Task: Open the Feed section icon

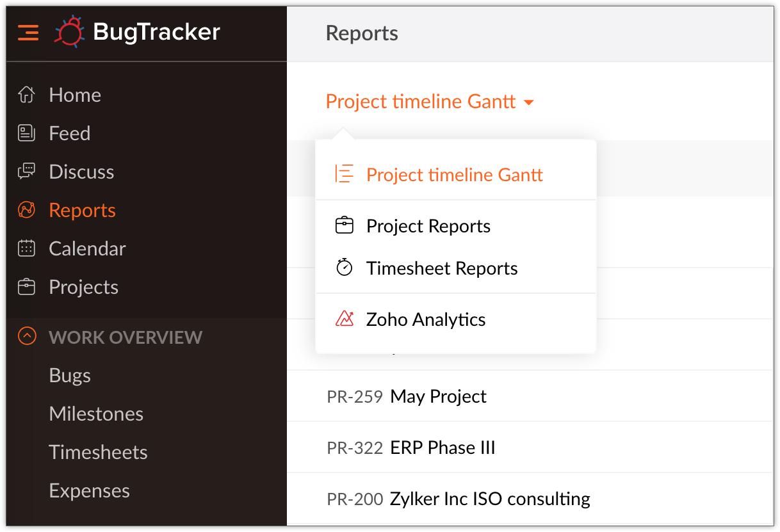Action: click(x=26, y=133)
